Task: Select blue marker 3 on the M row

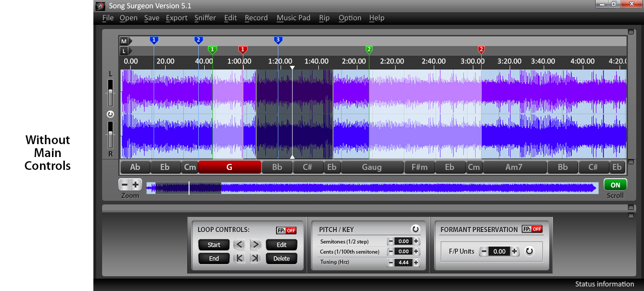Action: [278, 40]
